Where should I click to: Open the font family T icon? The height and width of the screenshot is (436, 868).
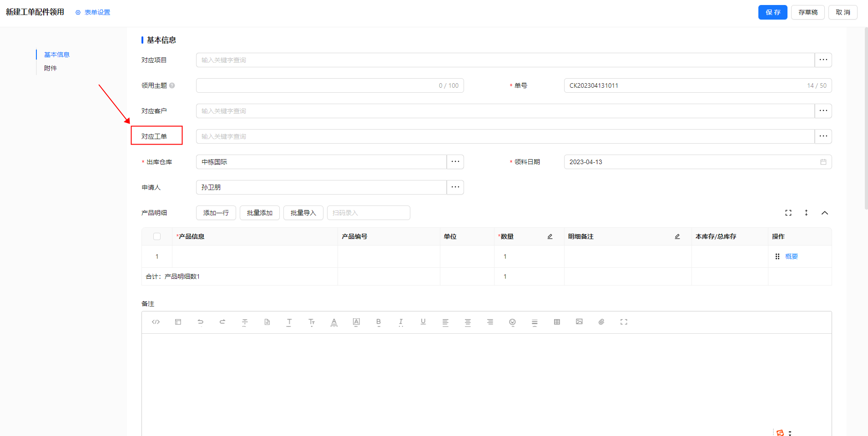(x=289, y=322)
